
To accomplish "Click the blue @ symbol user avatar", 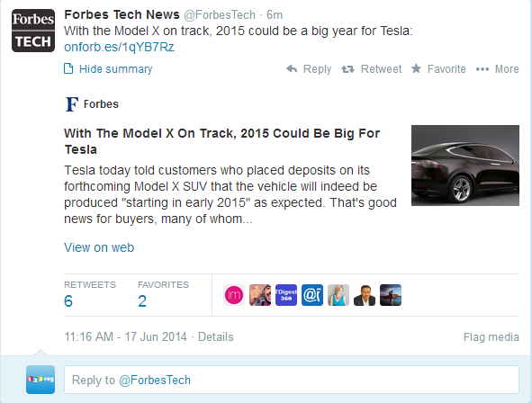I will coord(312,295).
